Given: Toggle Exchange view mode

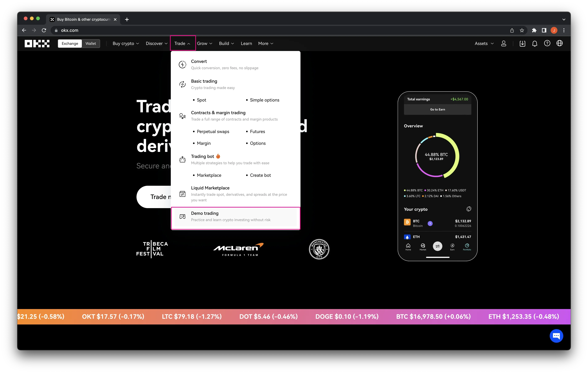Looking at the screenshot, I should (69, 43).
